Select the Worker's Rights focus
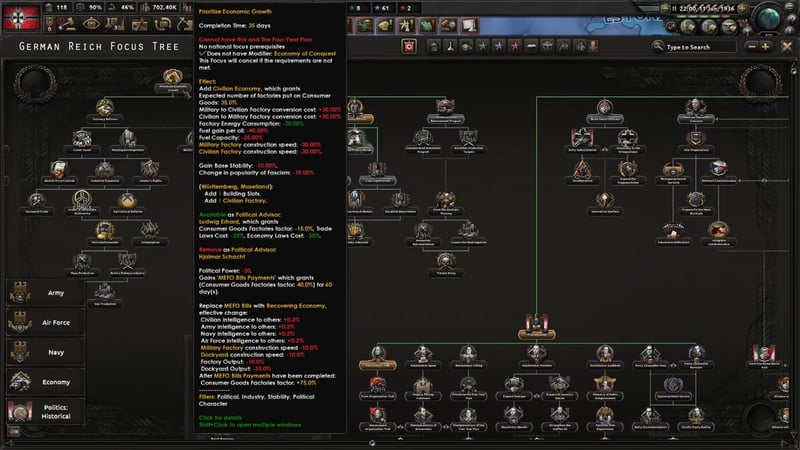This screenshot has width=800, height=450. [150, 172]
